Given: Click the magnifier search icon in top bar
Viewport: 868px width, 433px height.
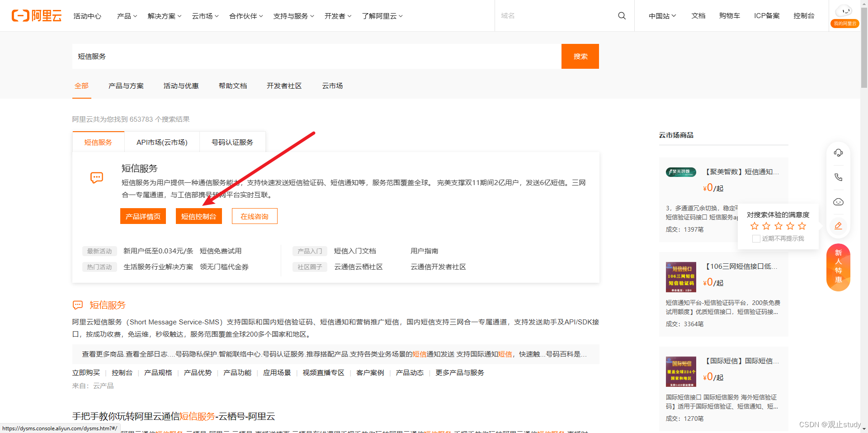Looking at the screenshot, I should click(x=622, y=16).
